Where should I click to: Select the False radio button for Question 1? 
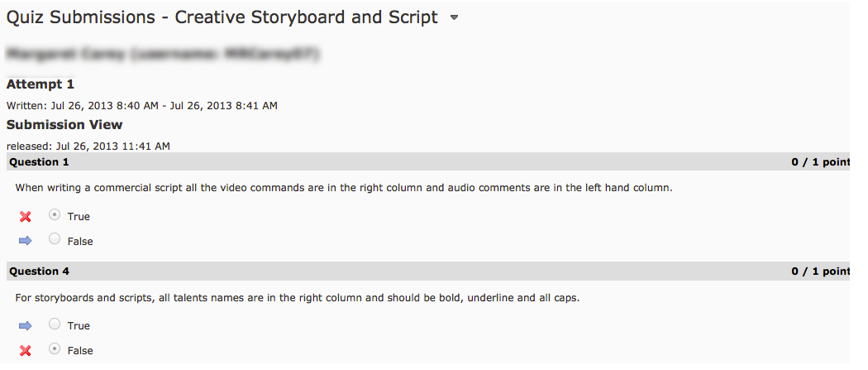pos(55,240)
